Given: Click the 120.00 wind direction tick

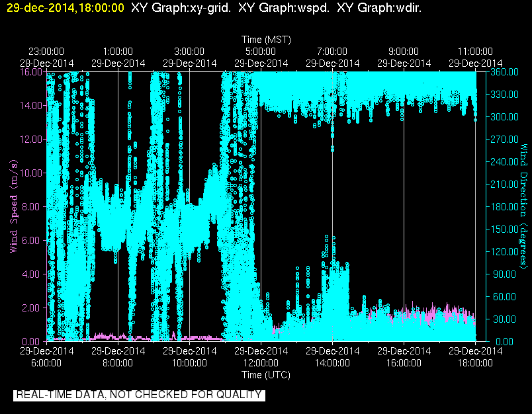Looking at the screenshot, I should coord(504,251).
